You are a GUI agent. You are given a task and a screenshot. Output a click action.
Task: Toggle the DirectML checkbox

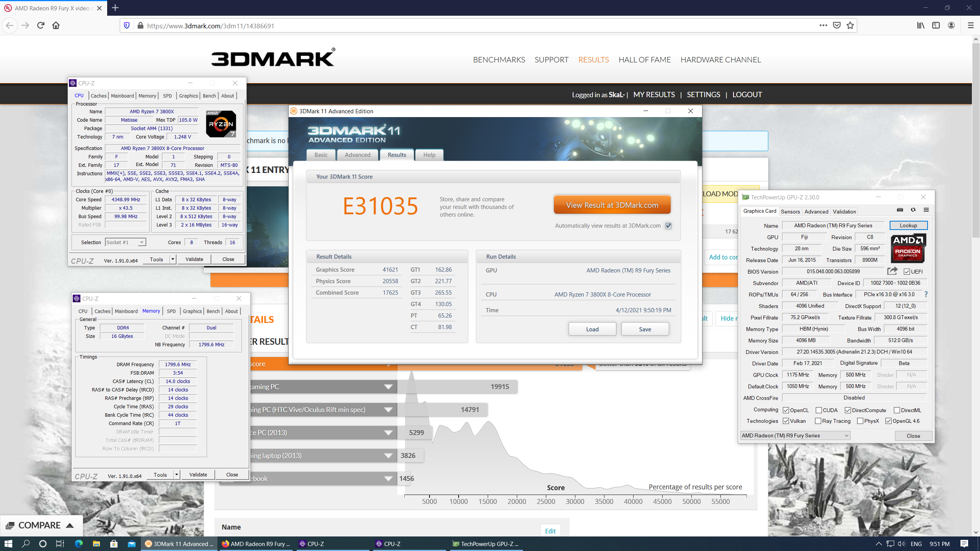[897, 410]
